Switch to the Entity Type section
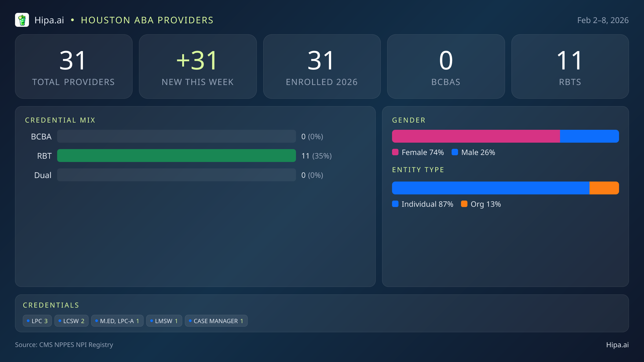Image resolution: width=644 pixels, height=362 pixels. pos(418,169)
